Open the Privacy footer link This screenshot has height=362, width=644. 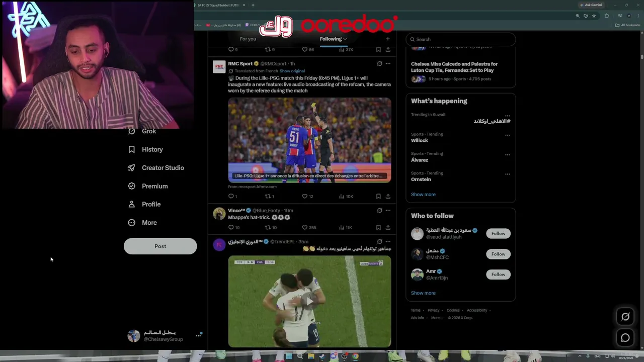434,310
